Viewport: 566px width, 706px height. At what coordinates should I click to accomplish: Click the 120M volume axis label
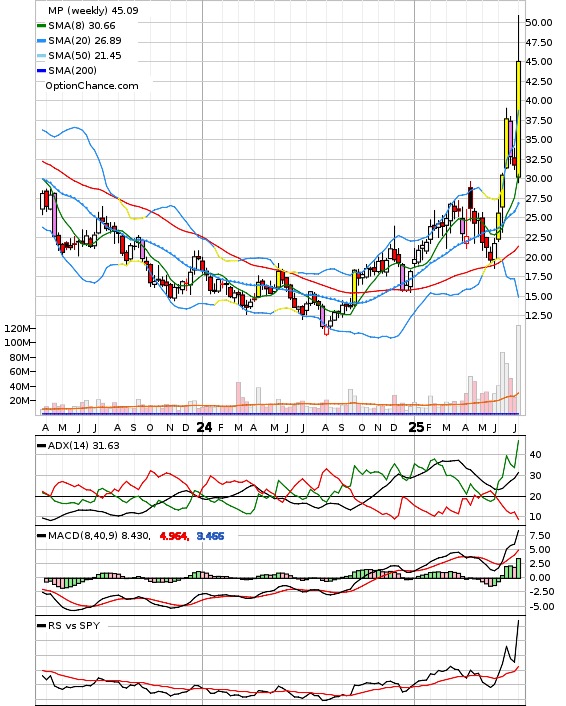pos(18,328)
